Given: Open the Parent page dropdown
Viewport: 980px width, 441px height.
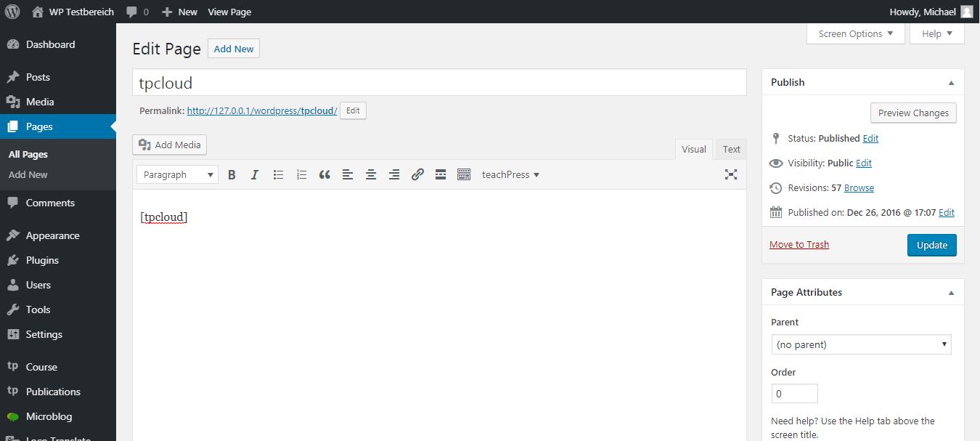Looking at the screenshot, I should [861, 344].
